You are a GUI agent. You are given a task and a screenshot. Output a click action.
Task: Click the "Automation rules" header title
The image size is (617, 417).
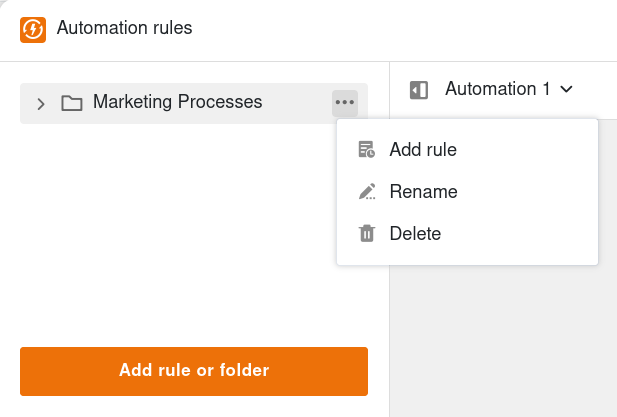coord(124,29)
